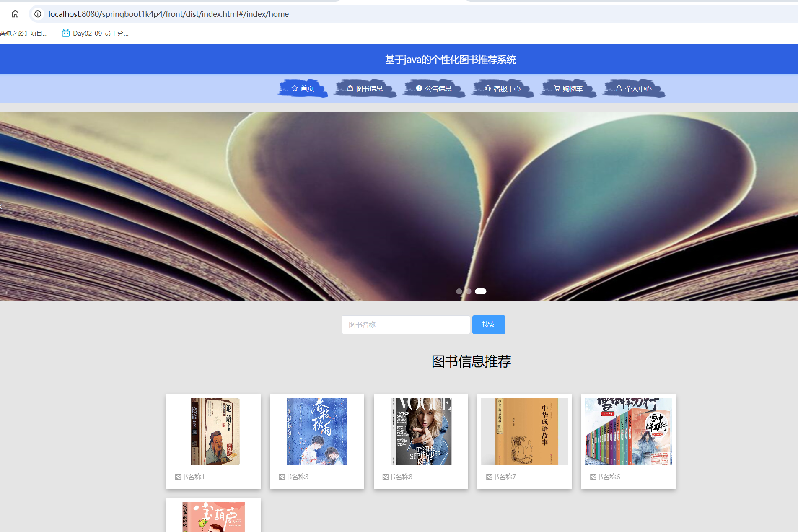Open the 码神之路 项目 bookmark

click(x=24, y=33)
